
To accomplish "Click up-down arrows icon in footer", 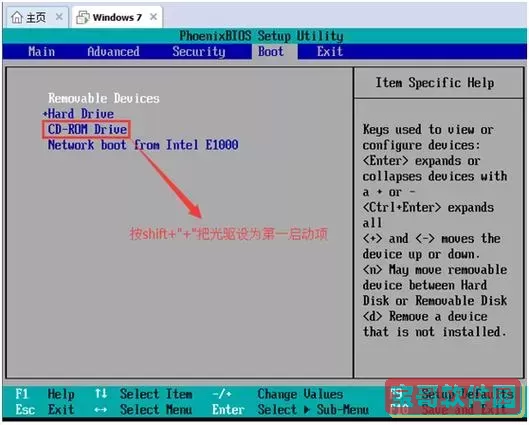I will coord(101,393).
